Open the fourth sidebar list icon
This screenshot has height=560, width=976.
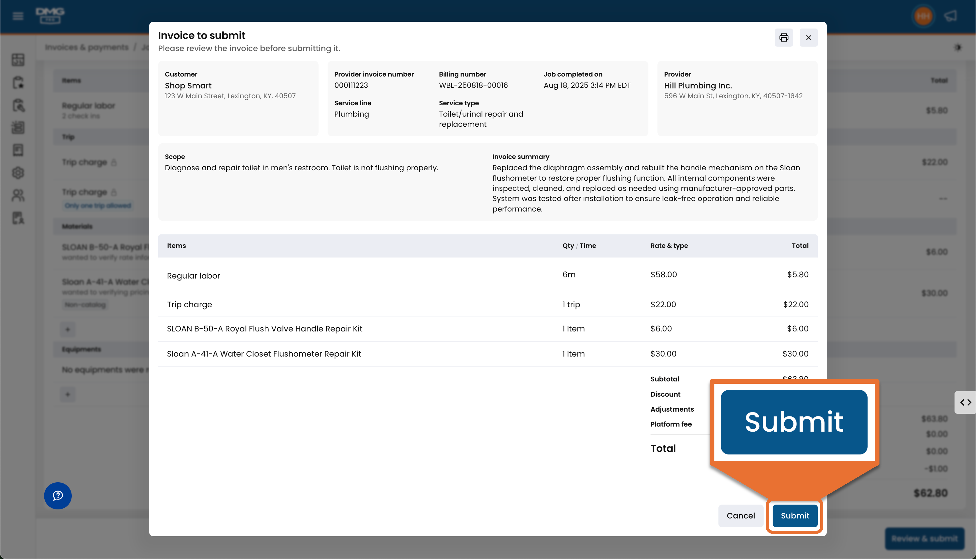tap(18, 127)
